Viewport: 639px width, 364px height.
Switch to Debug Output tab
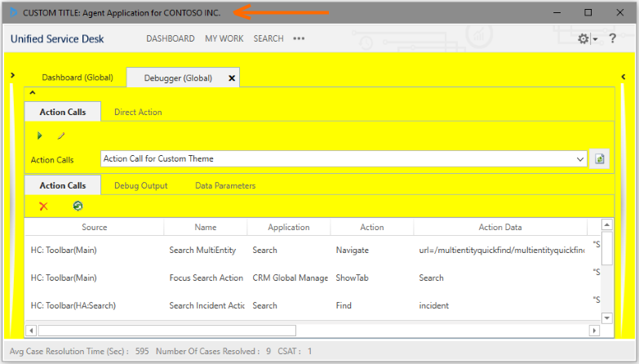tap(140, 185)
